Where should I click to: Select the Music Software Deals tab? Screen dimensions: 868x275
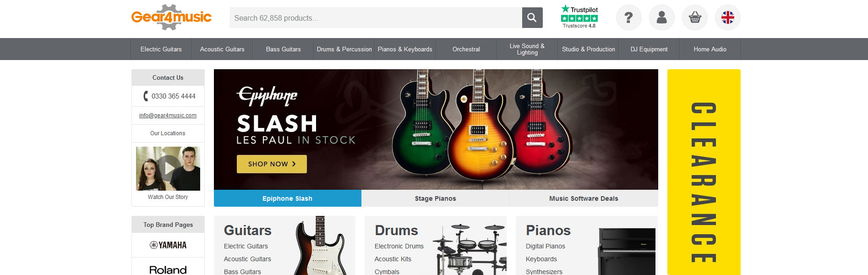[x=584, y=198]
